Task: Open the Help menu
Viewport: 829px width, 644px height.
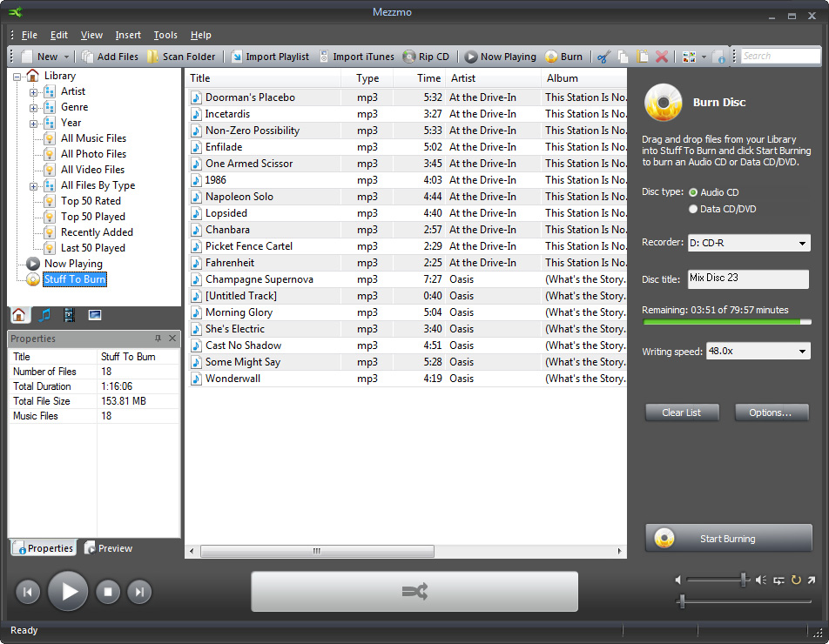Action: (201, 35)
